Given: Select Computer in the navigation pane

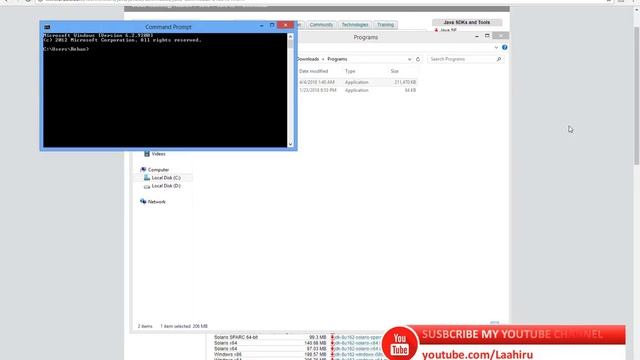Looking at the screenshot, I should [158, 170].
